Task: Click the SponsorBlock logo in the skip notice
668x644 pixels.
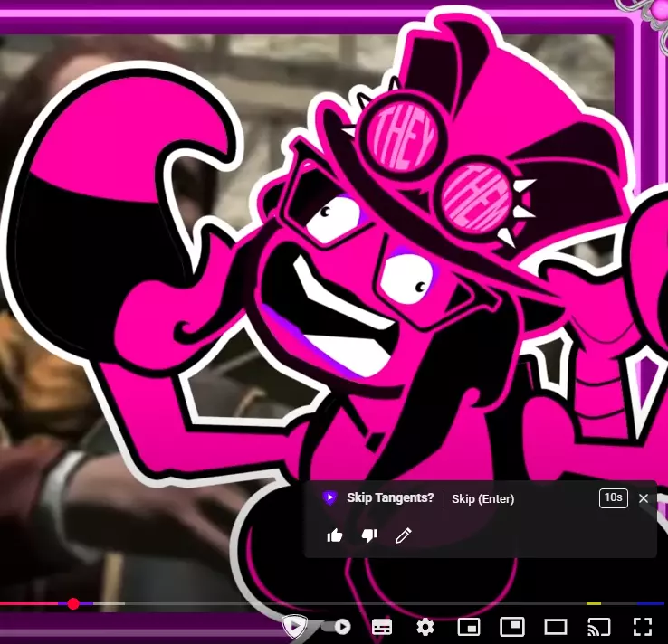Action: [329, 497]
